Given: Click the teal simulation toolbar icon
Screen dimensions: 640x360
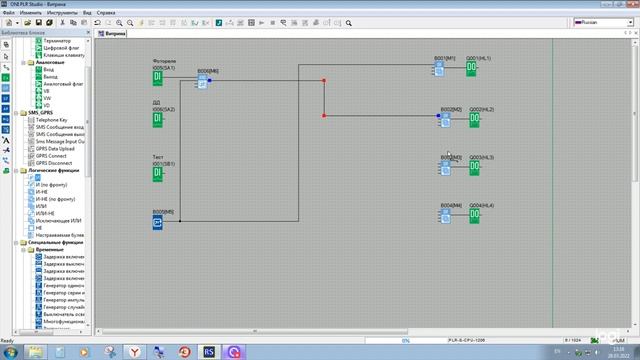Looking at the screenshot, I should tap(219, 23).
